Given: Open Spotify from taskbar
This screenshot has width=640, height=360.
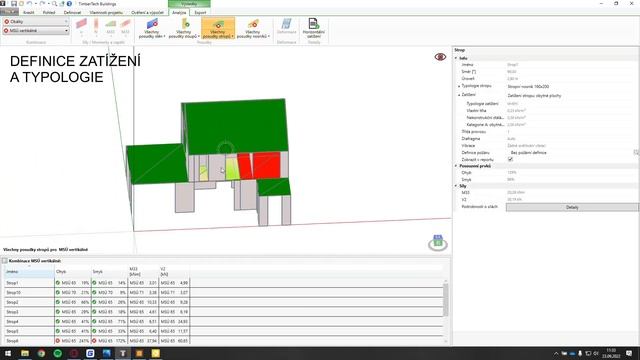Looking at the screenshot, I should [x=58, y=353].
